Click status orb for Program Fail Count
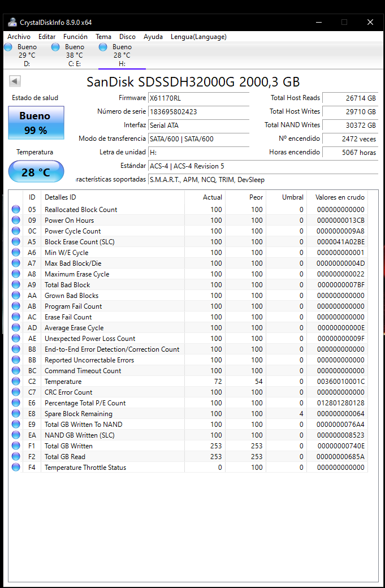Viewport: 385px width, 588px height. [x=16, y=306]
